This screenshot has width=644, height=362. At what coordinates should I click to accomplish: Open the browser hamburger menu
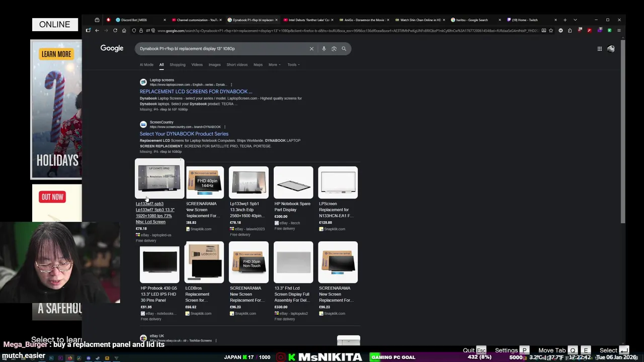point(619,31)
